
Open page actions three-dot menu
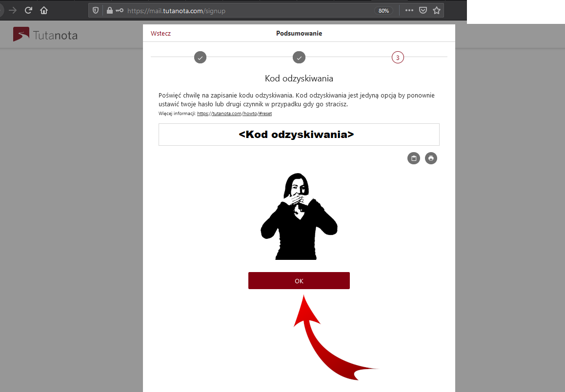[409, 10]
